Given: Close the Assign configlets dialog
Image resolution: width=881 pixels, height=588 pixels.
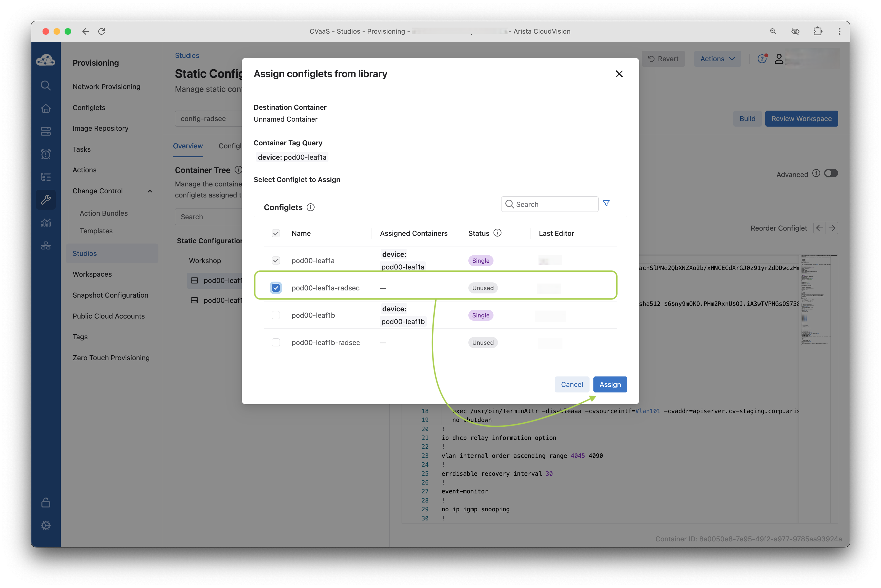Looking at the screenshot, I should (619, 74).
